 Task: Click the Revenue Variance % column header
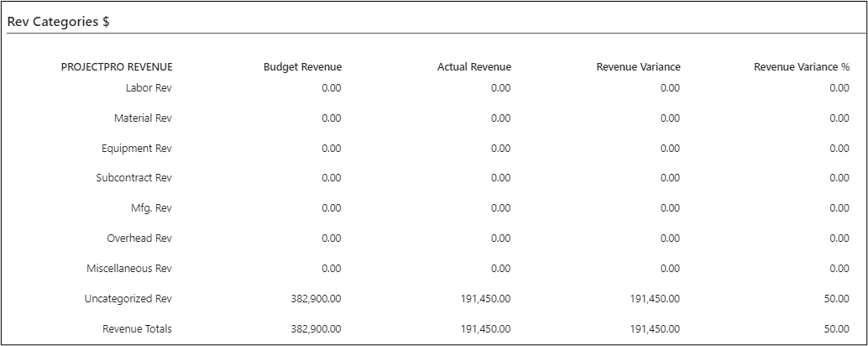[x=801, y=67]
